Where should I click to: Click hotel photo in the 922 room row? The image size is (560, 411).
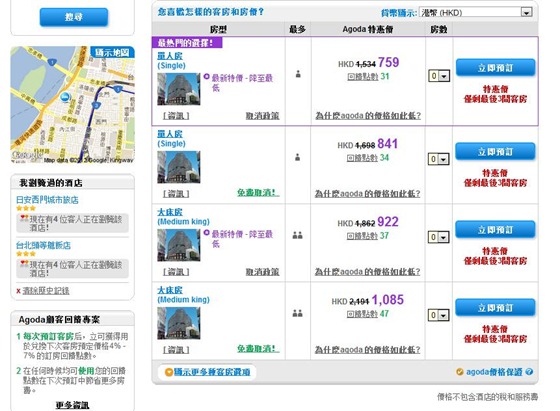[179, 245]
